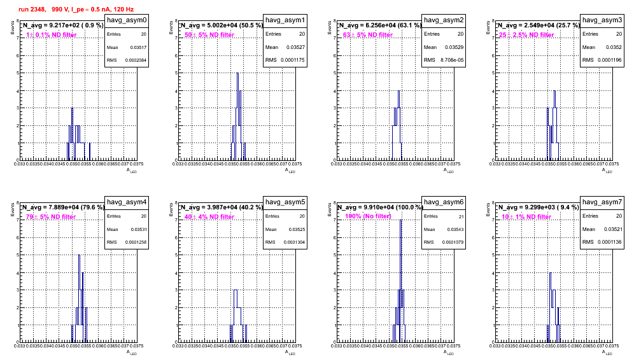The image size is (634, 364).
Task: Click the Events y-axis label of havg_asym5
Action: [170, 209]
